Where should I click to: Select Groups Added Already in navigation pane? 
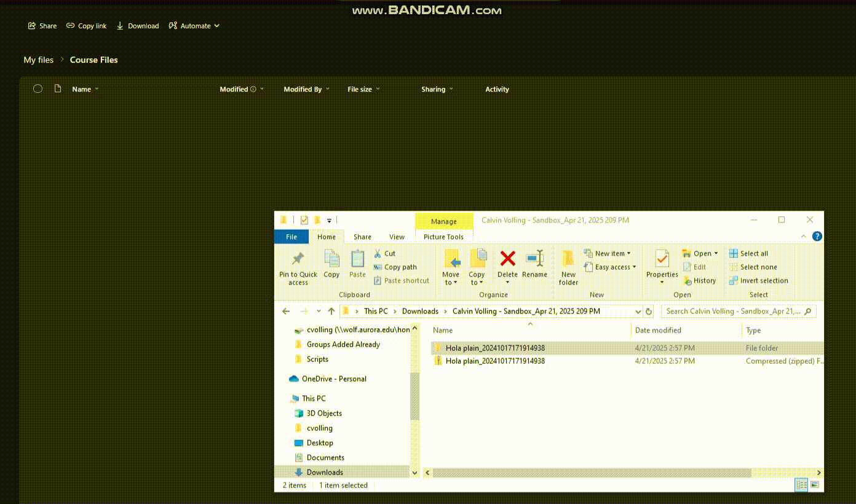click(343, 344)
